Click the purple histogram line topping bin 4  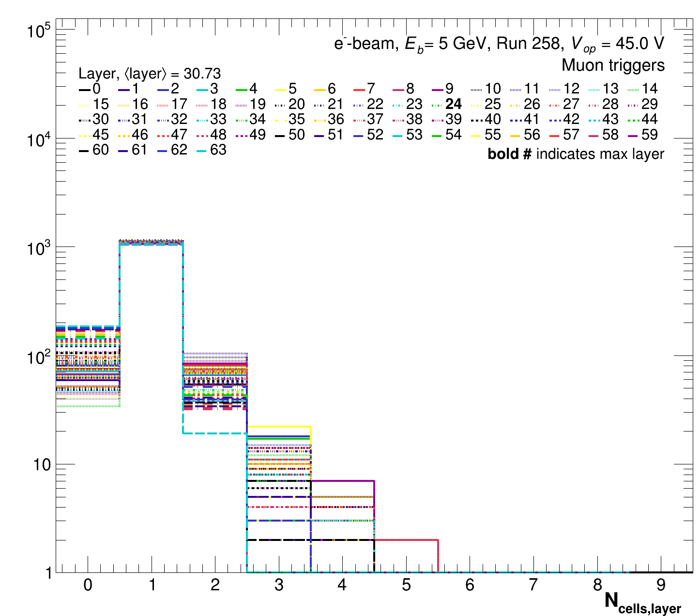pos(342,481)
